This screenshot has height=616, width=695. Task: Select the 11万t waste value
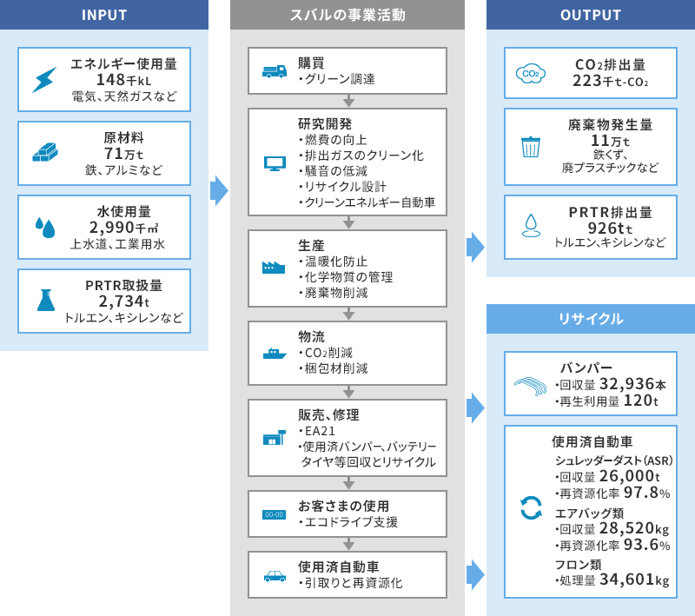(x=611, y=141)
